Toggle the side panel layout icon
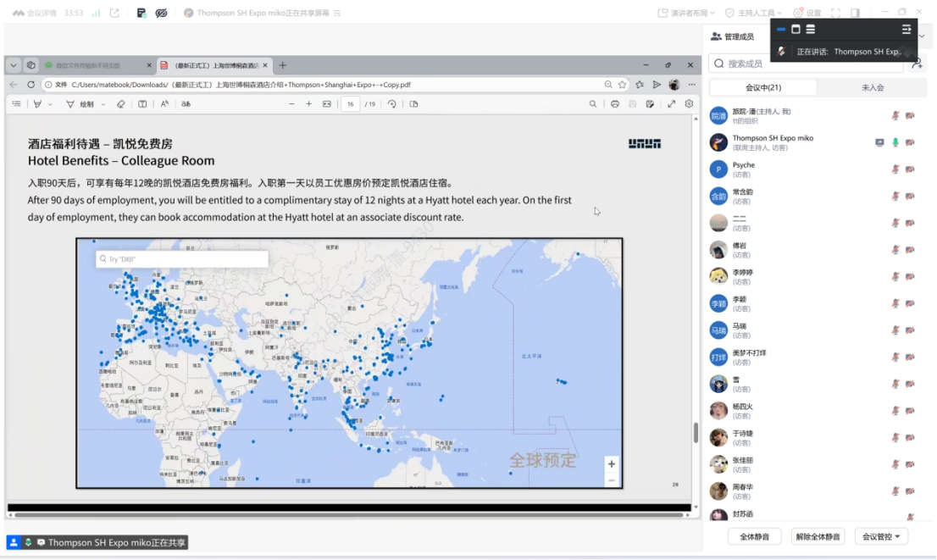Image resolution: width=937 pixels, height=560 pixels. tap(855, 13)
